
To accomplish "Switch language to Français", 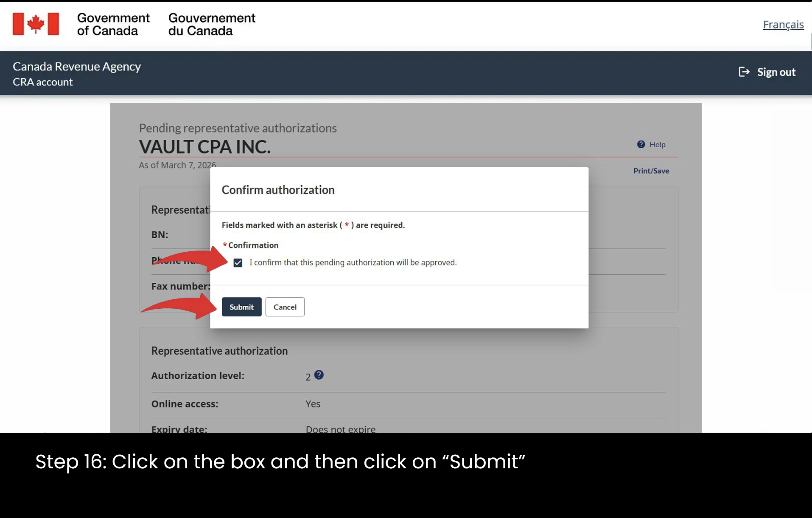I will click(783, 25).
